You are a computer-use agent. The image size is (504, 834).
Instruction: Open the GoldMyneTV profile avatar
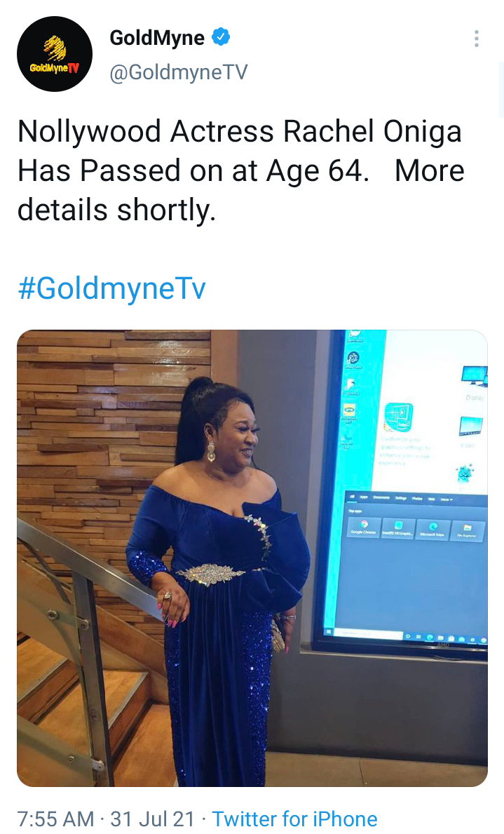pyautogui.click(x=55, y=54)
